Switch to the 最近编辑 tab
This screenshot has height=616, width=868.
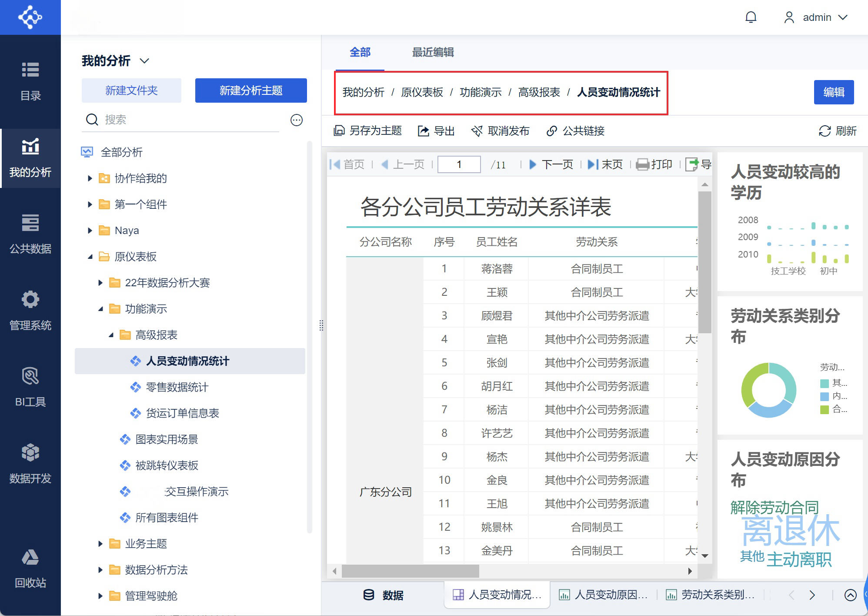click(x=433, y=52)
